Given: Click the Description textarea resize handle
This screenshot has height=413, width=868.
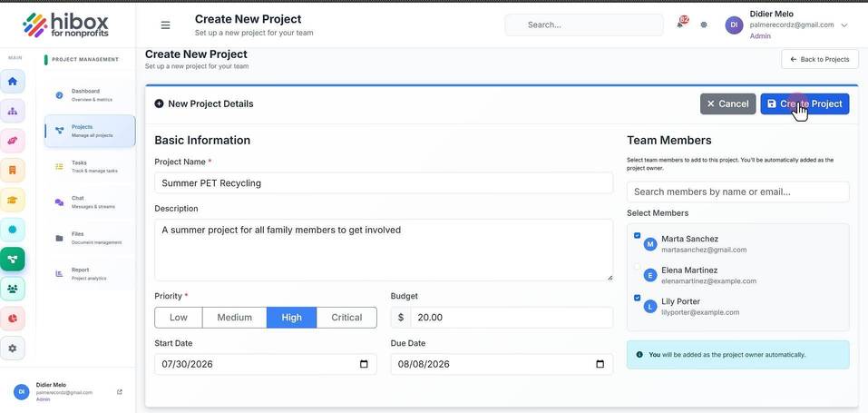Looking at the screenshot, I should click(x=610, y=277).
